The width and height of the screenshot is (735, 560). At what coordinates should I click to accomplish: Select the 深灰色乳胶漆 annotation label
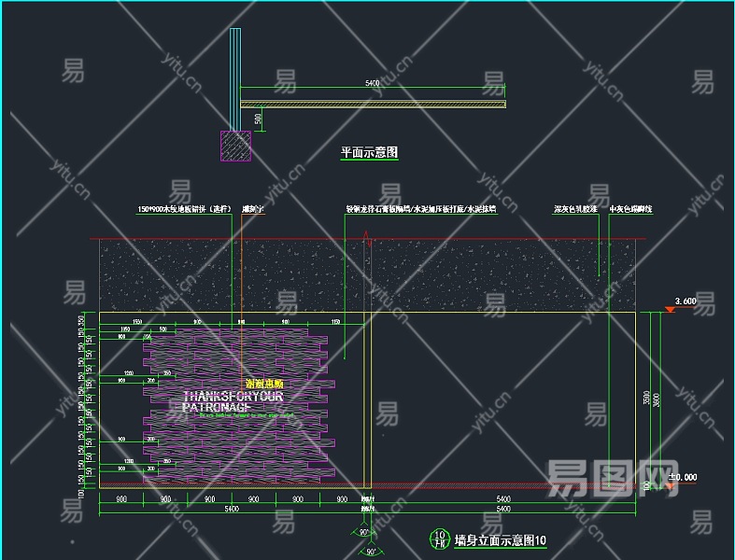(x=575, y=209)
